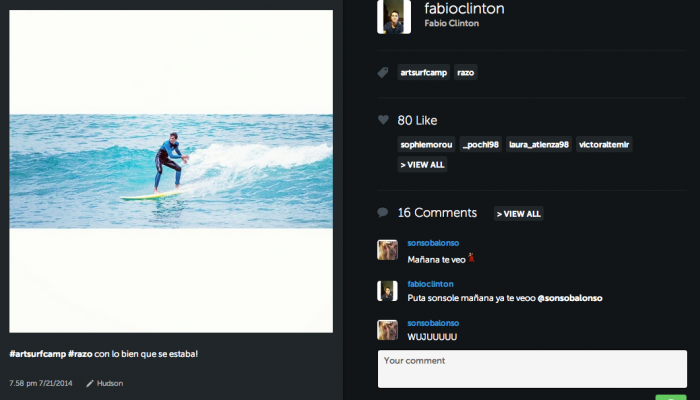Click sonsobalonso's avatar beside the WUJUUUUU comment
700x400 pixels.
[387, 330]
